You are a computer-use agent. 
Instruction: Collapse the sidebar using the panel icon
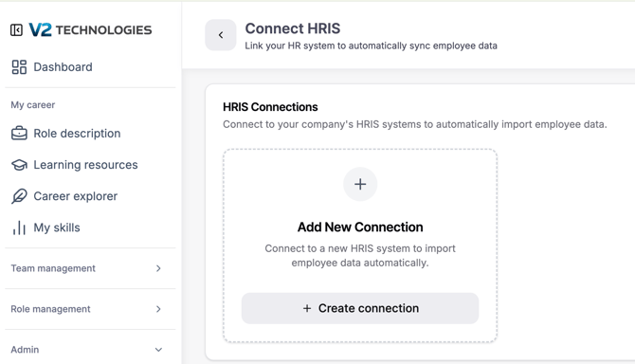pyautogui.click(x=17, y=30)
